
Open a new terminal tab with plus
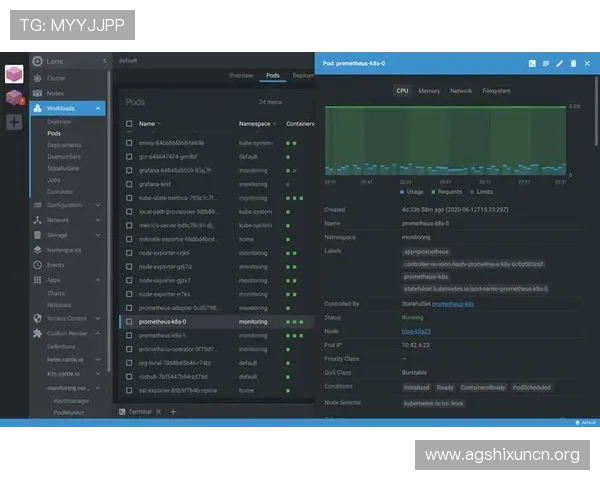click(x=172, y=411)
